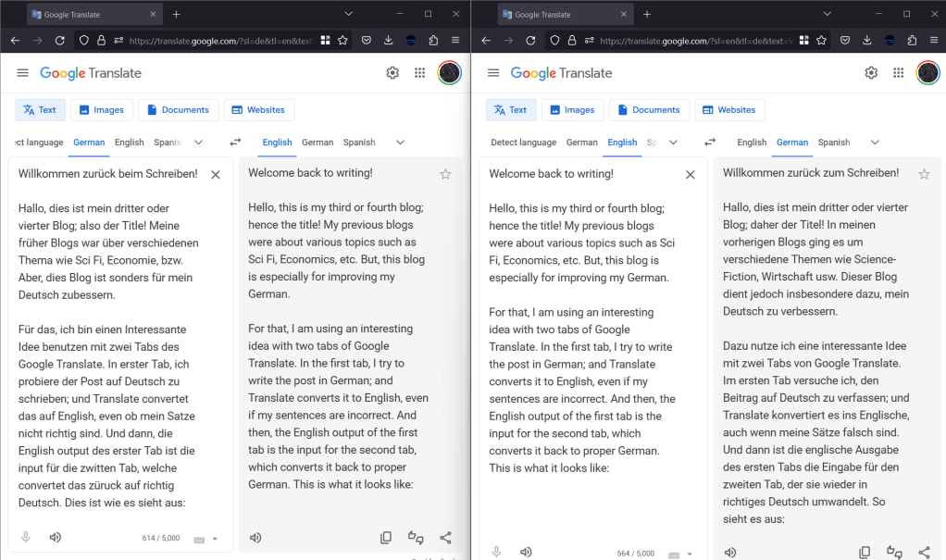Image resolution: width=946 pixels, height=560 pixels.
Task: Listen to source text beside the 614 / 5,000 counter
Action: click(x=55, y=537)
